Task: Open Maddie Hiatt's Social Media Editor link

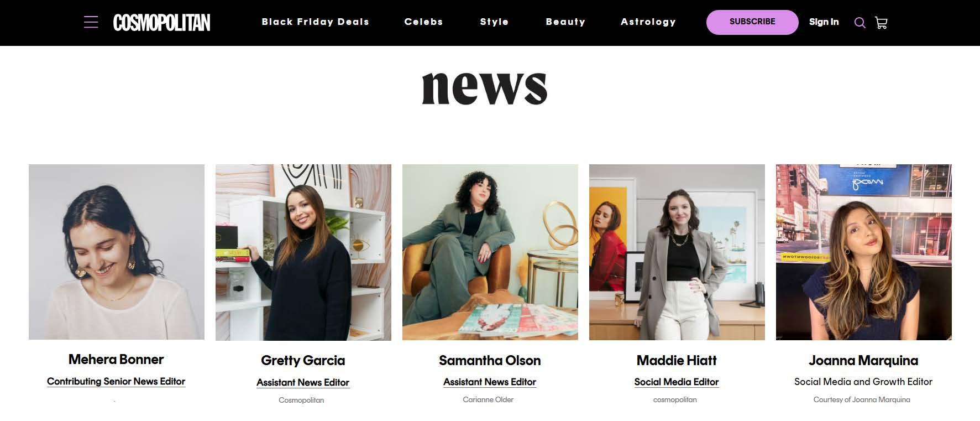Action: tap(677, 382)
